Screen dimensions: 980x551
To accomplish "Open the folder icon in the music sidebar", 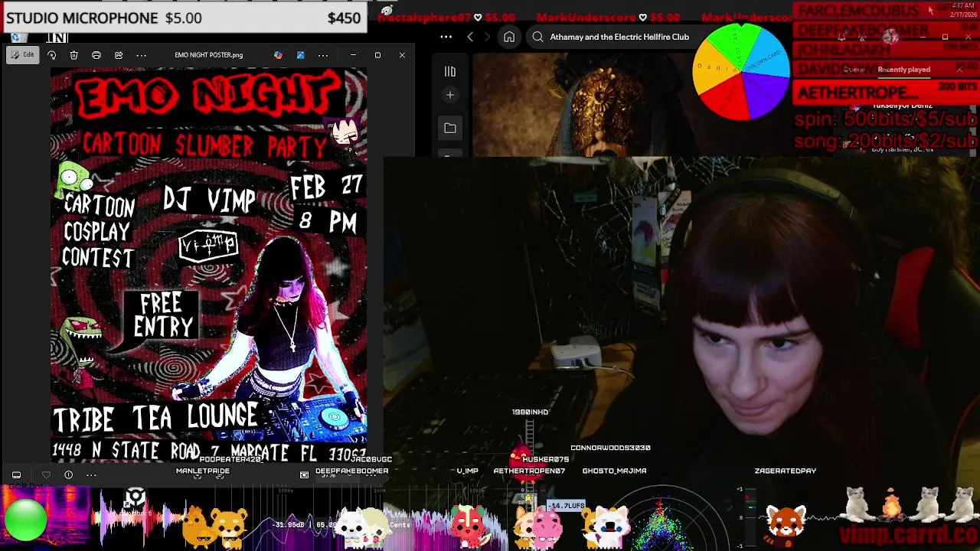I will click(450, 129).
